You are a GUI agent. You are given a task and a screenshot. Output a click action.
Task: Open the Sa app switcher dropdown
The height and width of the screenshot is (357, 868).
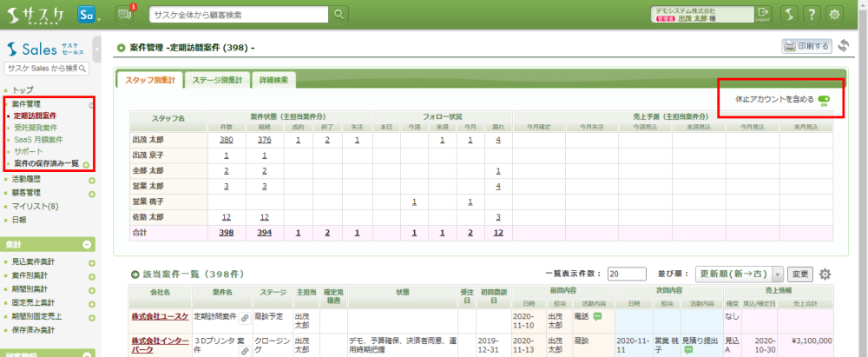[x=88, y=15]
